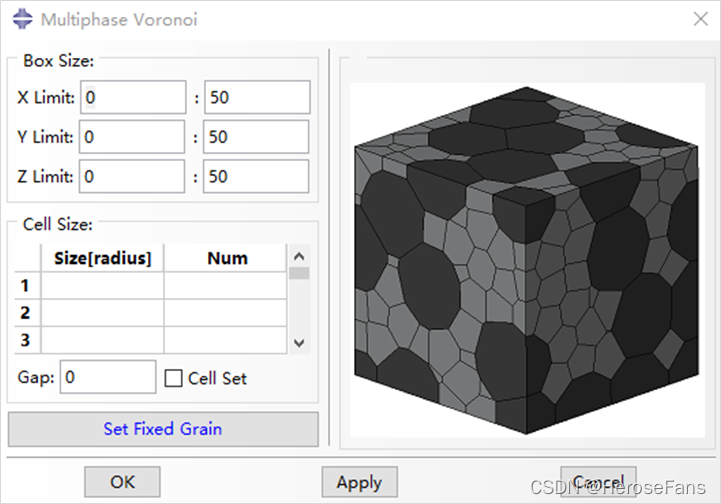Click Num cell in row 2
Screen dimensions: 721x504
(x=226, y=313)
